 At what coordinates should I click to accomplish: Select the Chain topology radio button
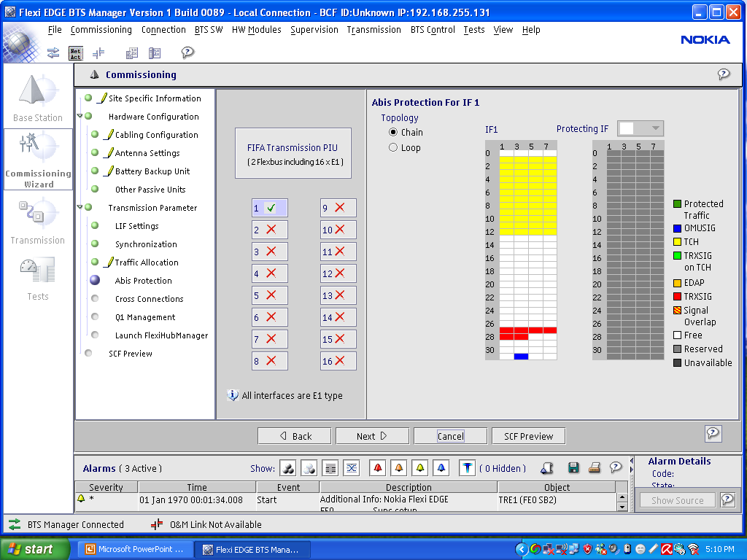coord(393,133)
